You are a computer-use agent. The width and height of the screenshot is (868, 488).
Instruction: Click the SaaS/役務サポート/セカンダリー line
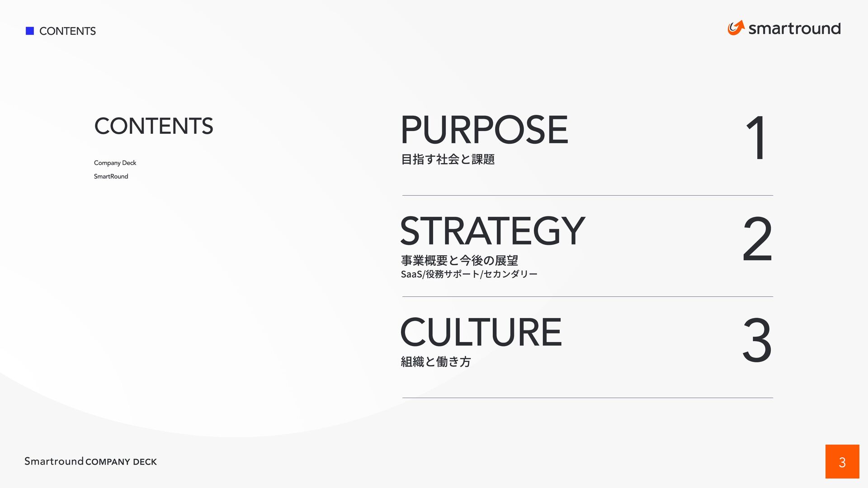coord(469,274)
